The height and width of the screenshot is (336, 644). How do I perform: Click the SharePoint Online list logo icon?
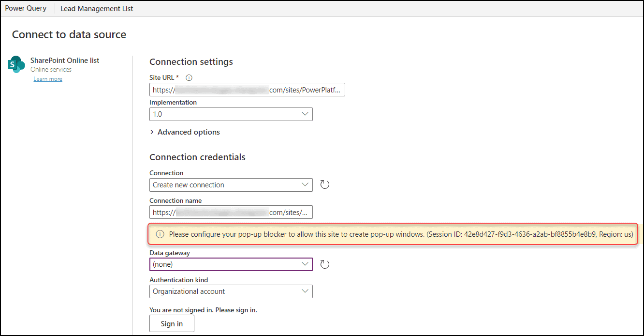coord(16,64)
